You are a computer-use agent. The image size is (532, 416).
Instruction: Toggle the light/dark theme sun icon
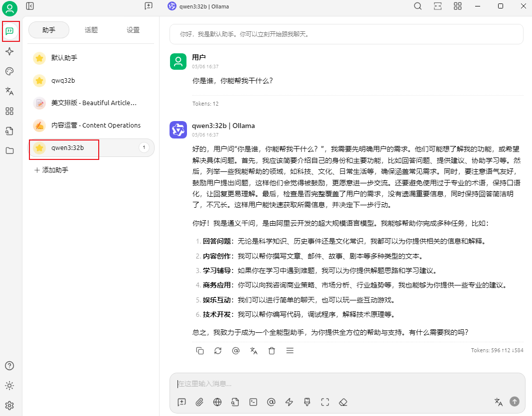pyautogui.click(x=9, y=386)
